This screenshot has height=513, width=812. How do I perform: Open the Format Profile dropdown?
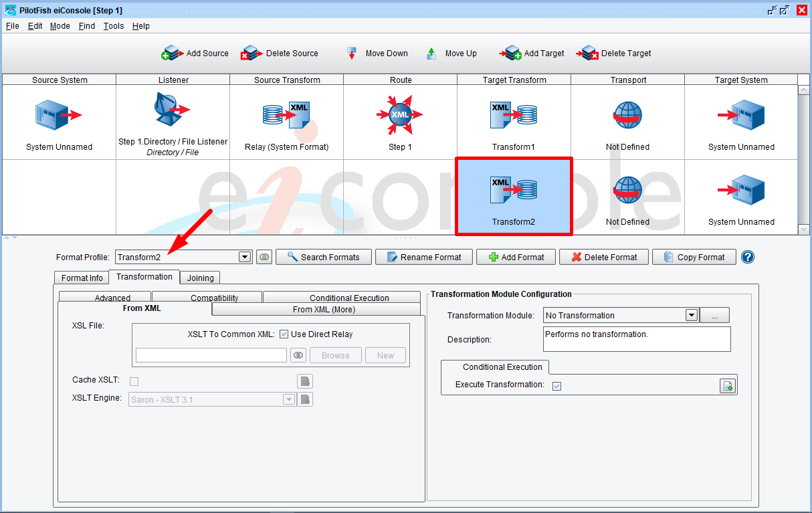click(x=245, y=257)
